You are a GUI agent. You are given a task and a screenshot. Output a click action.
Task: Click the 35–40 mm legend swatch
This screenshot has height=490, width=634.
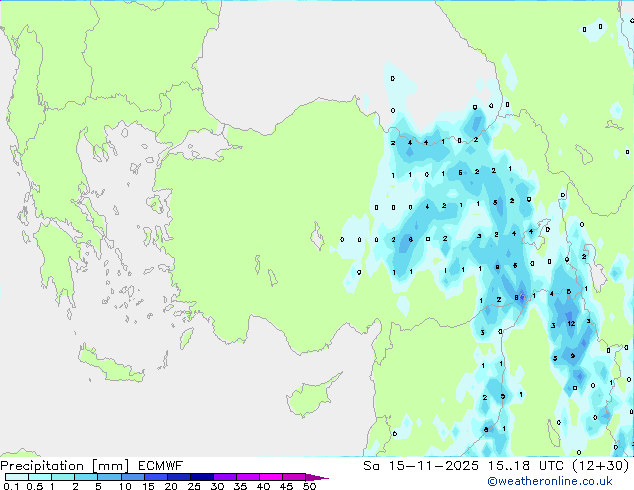pyautogui.click(x=247, y=477)
